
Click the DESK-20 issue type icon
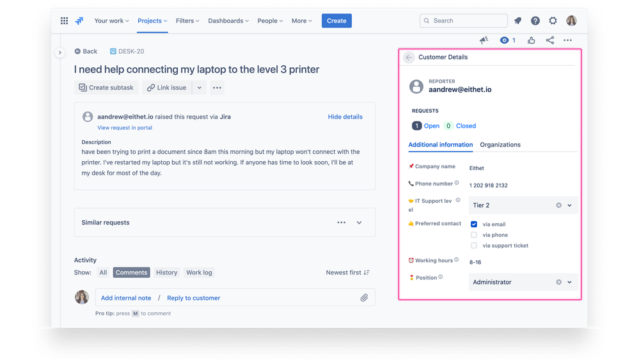(113, 51)
